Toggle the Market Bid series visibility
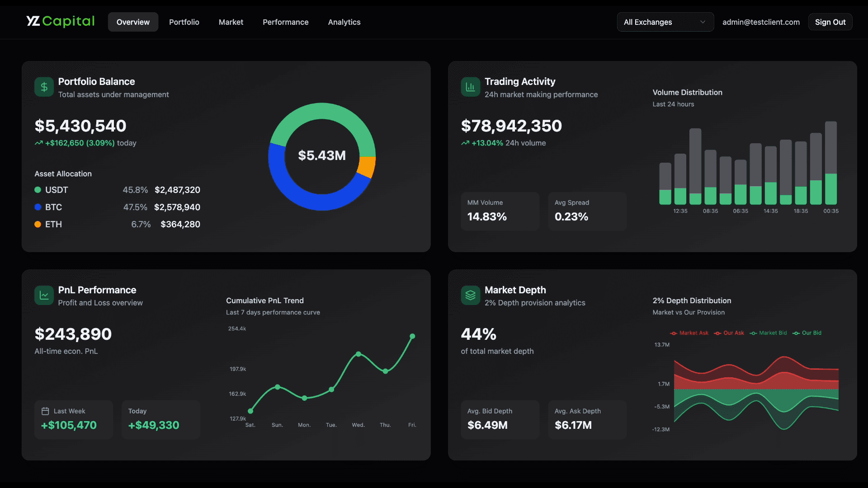The image size is (868, 488). click(x=768, y=333)
